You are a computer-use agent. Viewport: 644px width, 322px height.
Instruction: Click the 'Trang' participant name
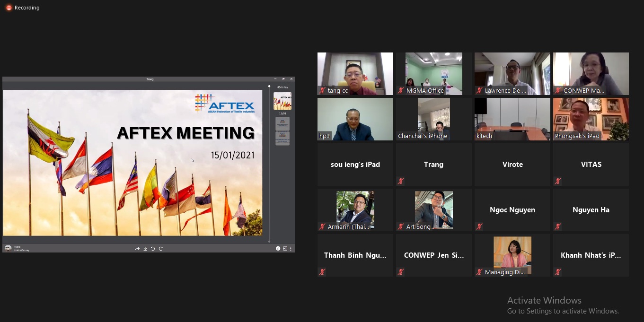433,165
